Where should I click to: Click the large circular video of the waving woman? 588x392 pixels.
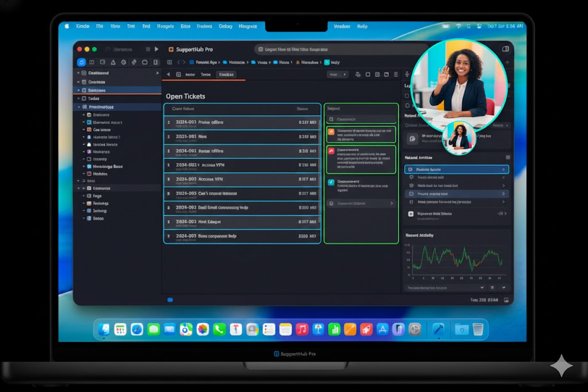[459, 86]
